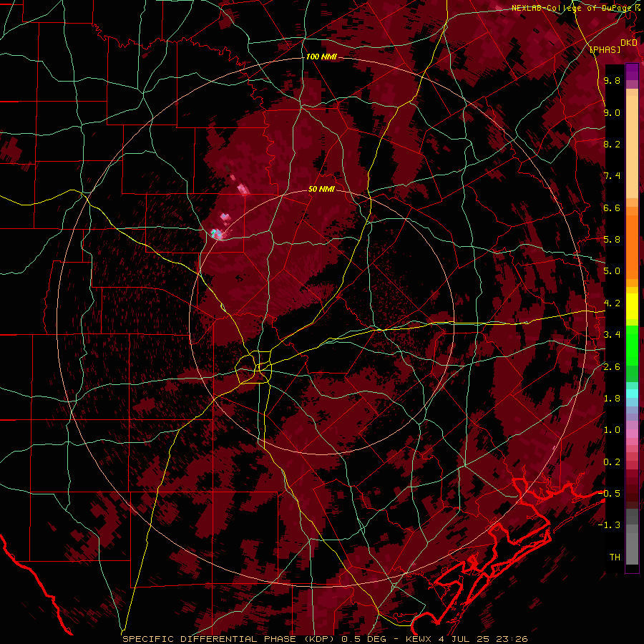Viewport: 644px width, 644px height.
Task: Click the TH threshold label on the scale
Action: coord(615,557)
